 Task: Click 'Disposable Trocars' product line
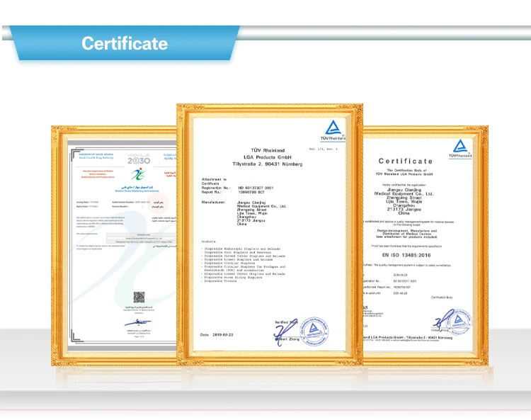pos(220,281)
